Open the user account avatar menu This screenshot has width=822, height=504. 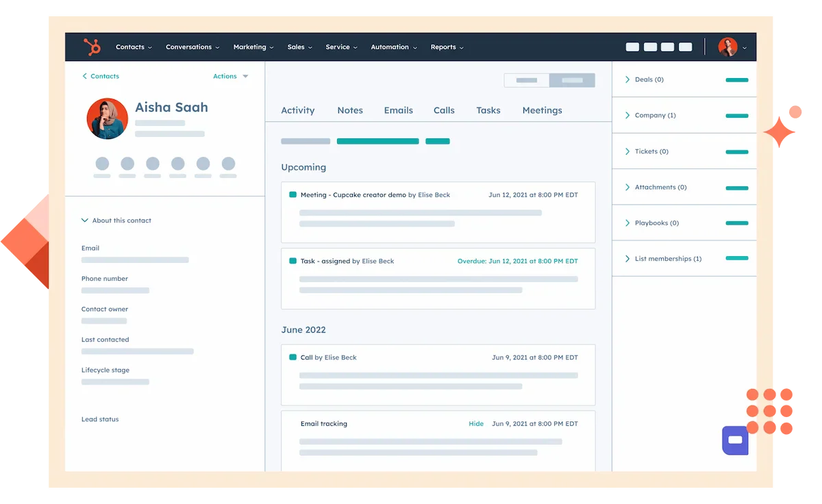pyautogui.click(x=732, y=47)
